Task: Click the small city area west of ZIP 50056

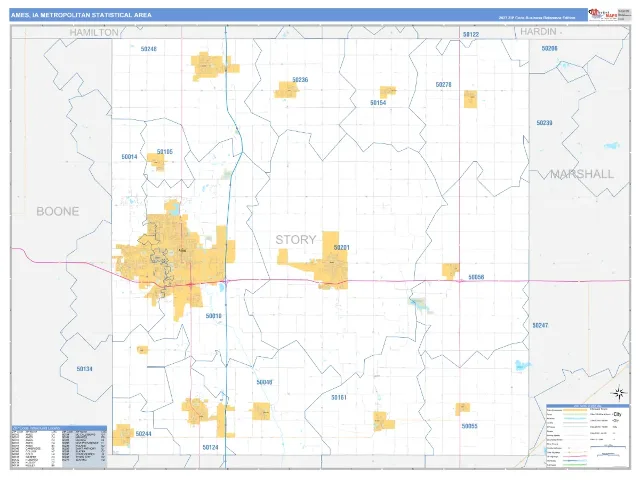Action: [x=450, y=271]
